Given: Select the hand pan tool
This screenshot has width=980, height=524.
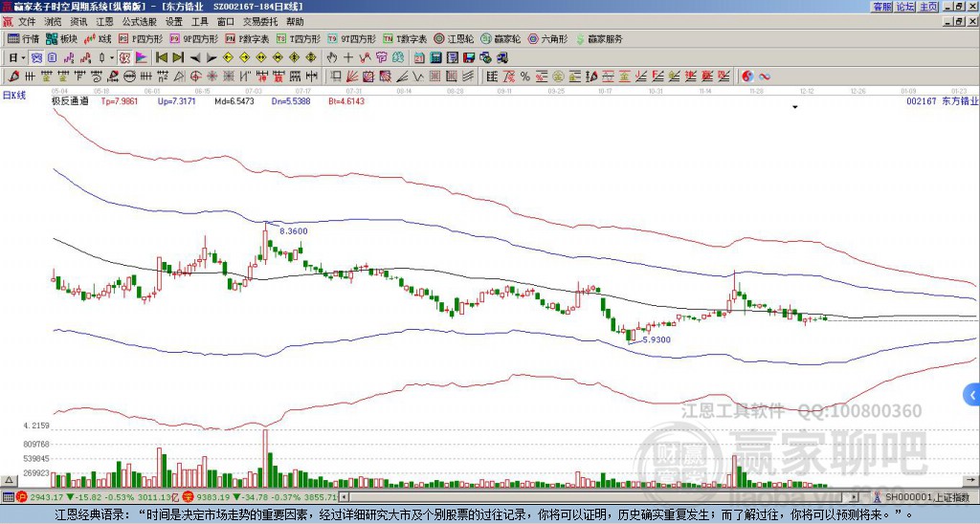Looking at the screenshot, I should [x=332, y=58].
